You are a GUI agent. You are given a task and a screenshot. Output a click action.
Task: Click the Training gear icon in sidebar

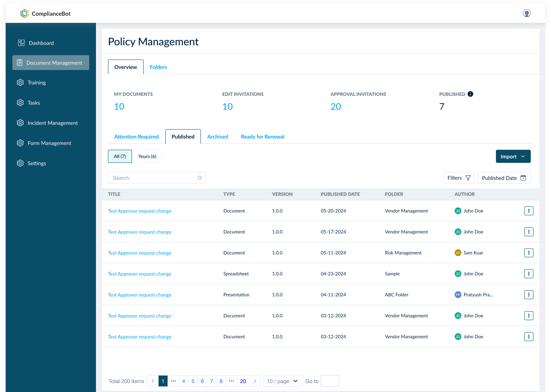pos(20,82)
